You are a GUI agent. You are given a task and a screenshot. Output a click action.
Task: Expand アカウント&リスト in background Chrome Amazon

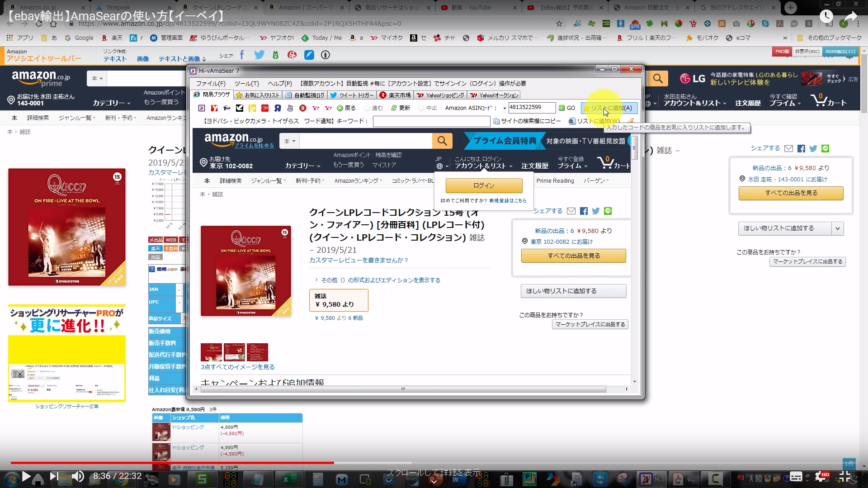click(x=694, y=103)
